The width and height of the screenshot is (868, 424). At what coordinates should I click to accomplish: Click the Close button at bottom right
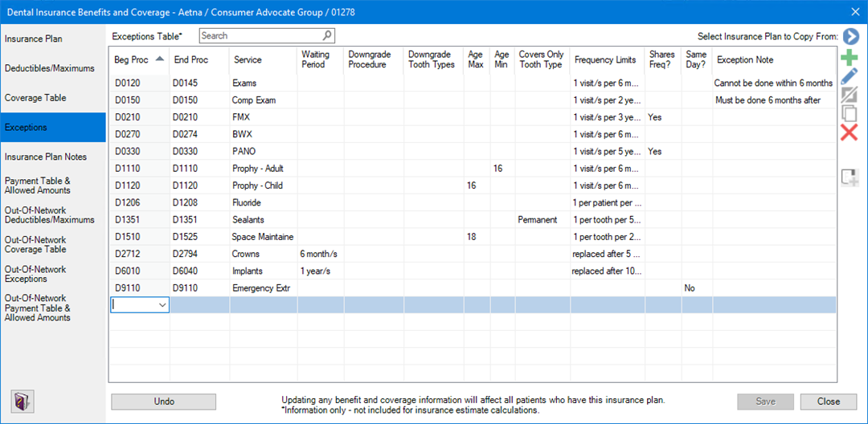828,402
